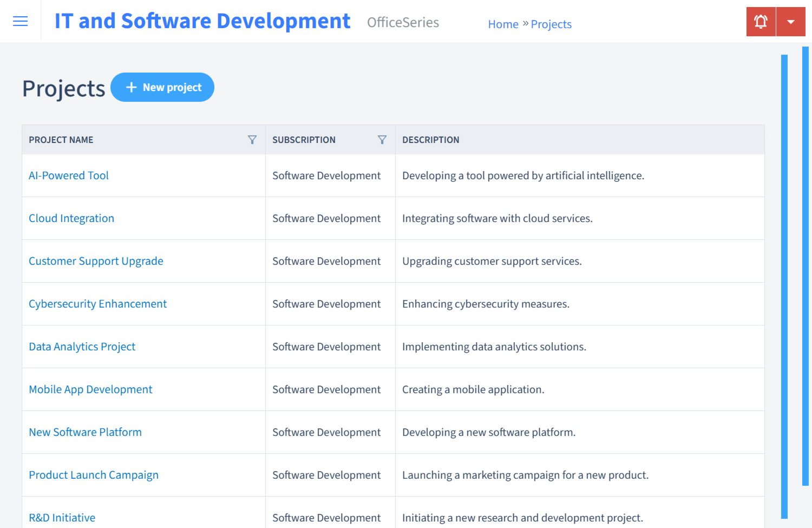This screenshot has height=528, width=812.
Task: Navigate to Home in the breadcrumb
Action: 503,24
